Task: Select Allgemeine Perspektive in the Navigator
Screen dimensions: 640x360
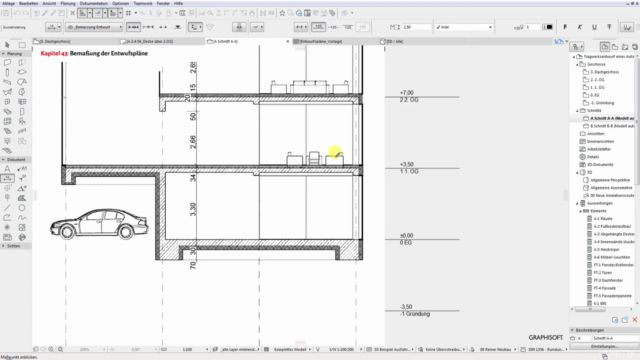Action: coord(610,180)
